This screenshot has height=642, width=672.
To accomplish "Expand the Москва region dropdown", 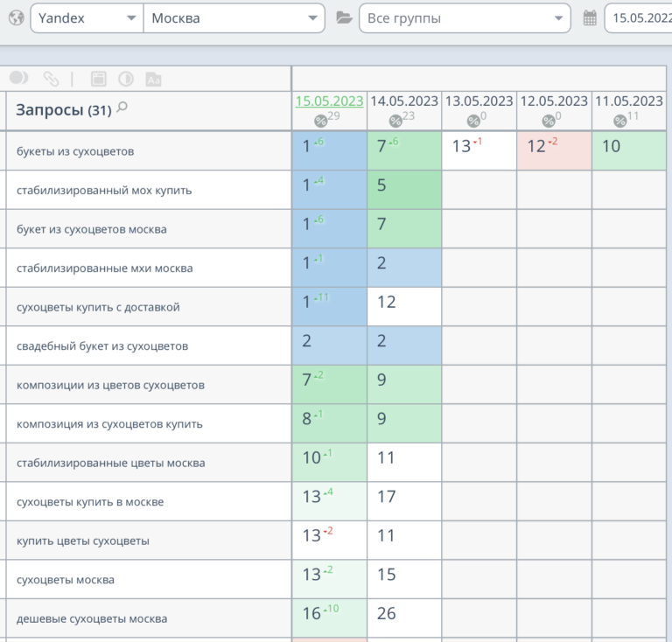I will 234,17.
